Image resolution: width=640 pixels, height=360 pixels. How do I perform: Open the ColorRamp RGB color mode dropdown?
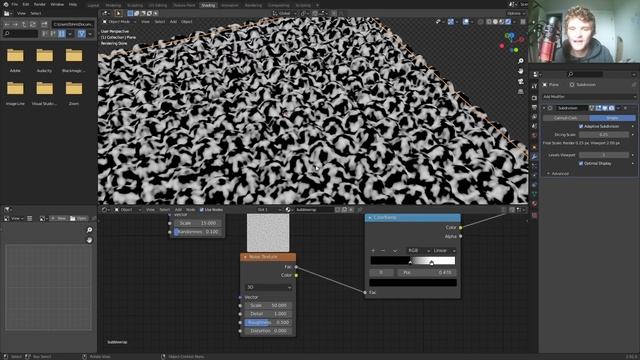(418, 251)
